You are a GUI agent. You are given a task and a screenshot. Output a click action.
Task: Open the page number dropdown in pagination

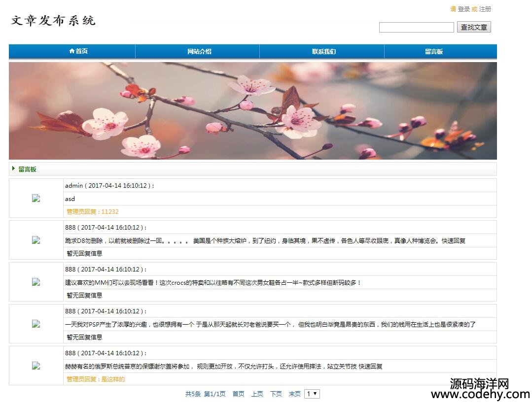pyautogui.click(x=312, y=394)
